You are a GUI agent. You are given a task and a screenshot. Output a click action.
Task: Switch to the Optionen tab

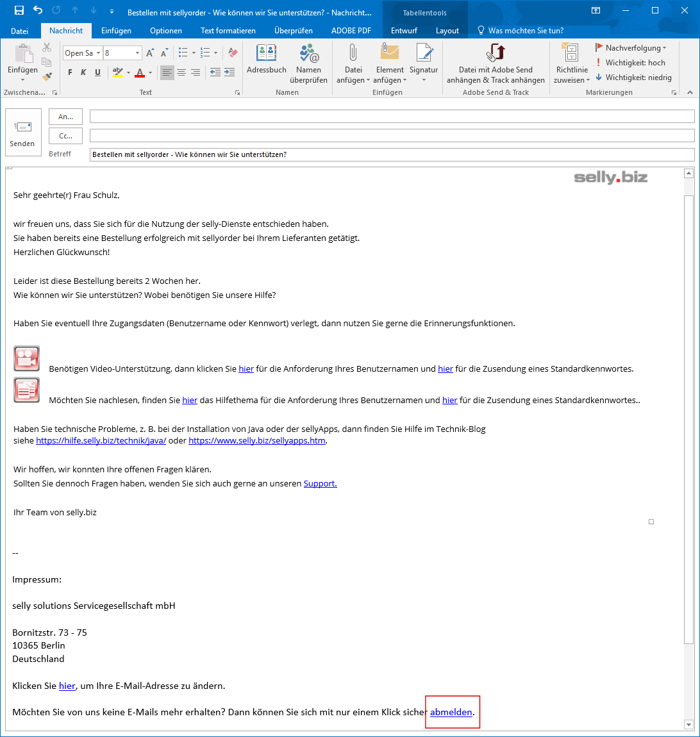pos(166,31)
